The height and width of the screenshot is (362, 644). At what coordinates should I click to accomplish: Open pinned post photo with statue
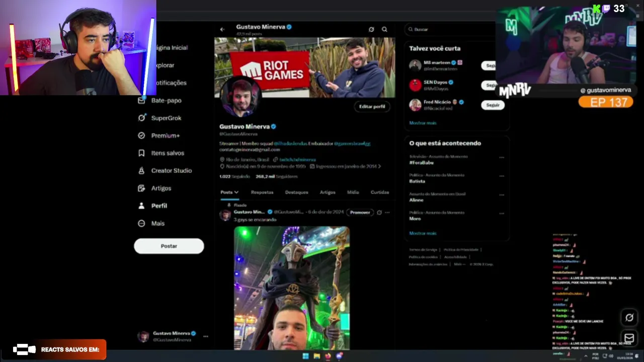pyautogui.click(x=292, y=288)
